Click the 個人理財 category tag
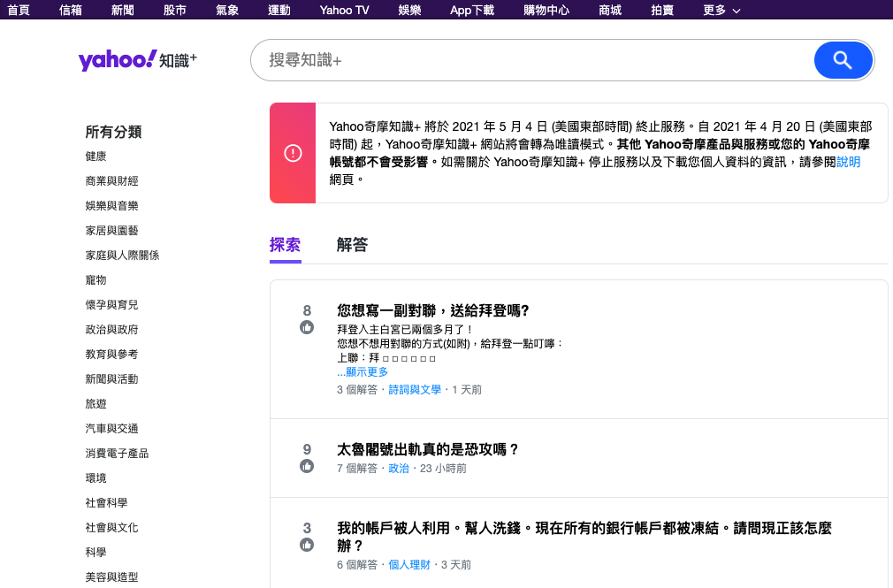 409,565
